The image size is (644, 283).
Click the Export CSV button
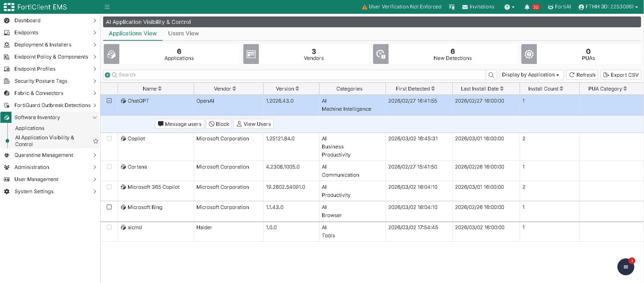coord(621,75)
